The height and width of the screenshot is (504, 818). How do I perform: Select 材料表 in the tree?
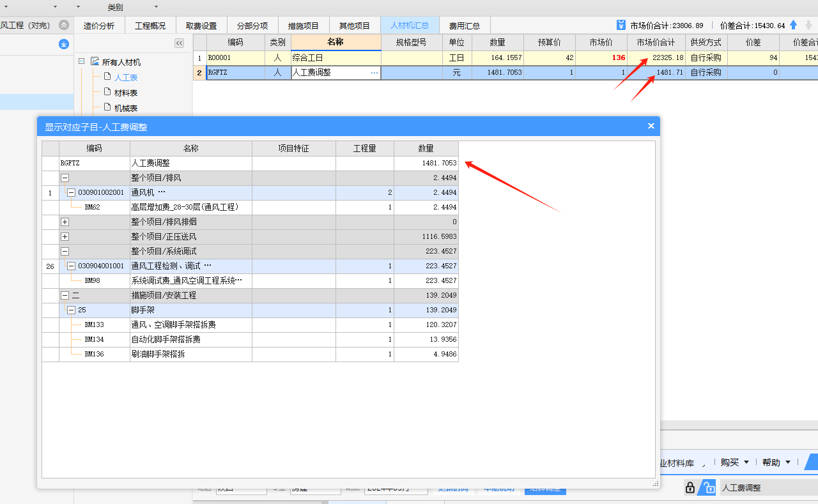click(x=126, y=93)
